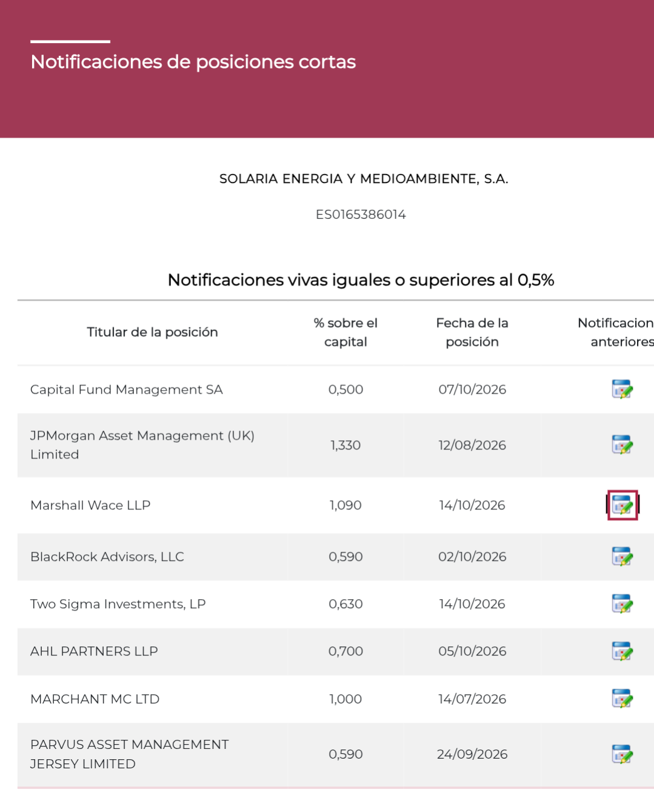Click the date 12/08/2026
Screen dimensions: 654x812
click(x=472, y=445)
